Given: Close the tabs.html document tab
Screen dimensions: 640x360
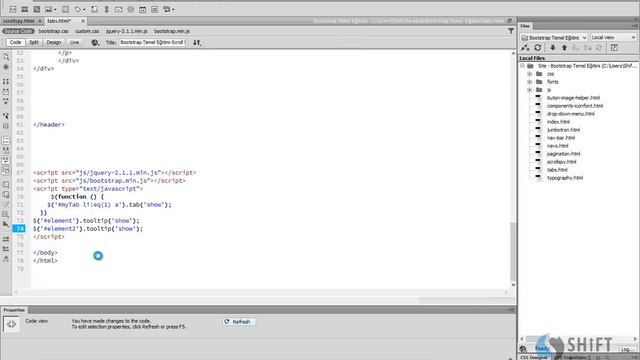Looking at the screenshot, I should pyautogui.click(x=83, y=21).
